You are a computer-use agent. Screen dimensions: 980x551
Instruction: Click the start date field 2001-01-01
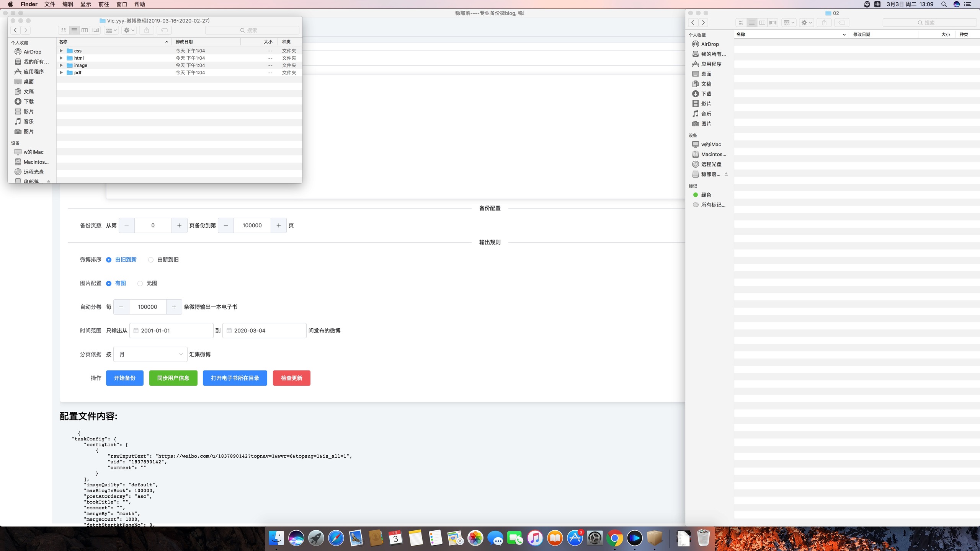171,331
